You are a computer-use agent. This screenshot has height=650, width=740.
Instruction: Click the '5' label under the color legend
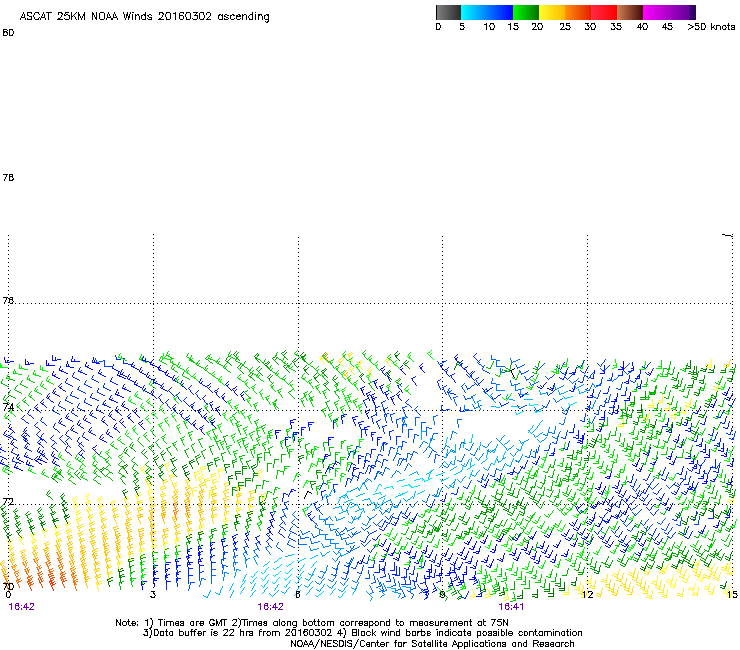(x=462, y=27)
